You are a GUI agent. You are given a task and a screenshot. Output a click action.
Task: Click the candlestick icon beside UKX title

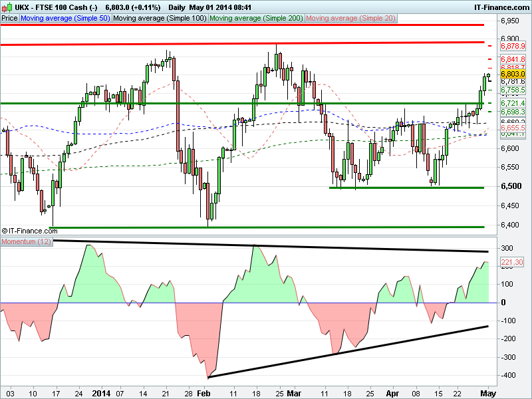pyautogui.click(x=5, y=7)
